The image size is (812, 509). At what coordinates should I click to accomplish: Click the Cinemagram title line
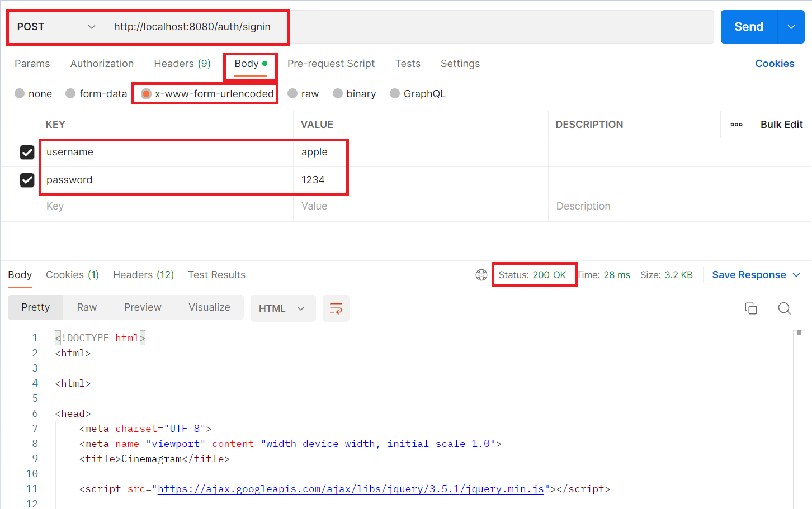(154, 459)
